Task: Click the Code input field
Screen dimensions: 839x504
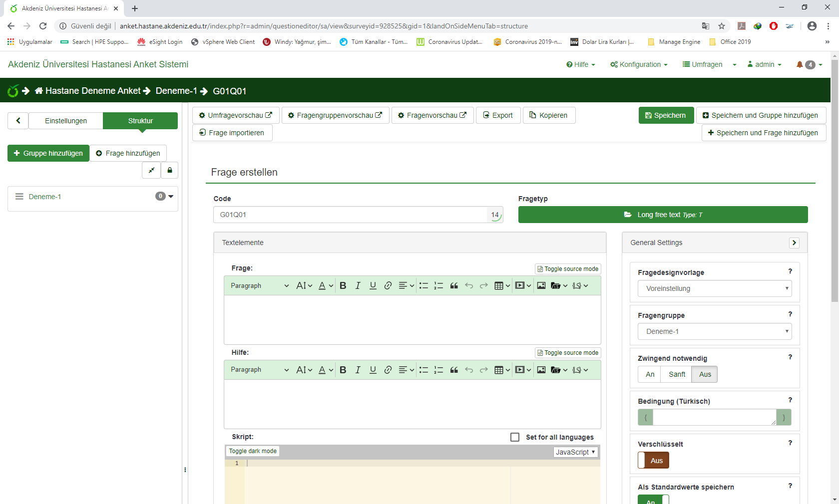Action: point(350,215)
